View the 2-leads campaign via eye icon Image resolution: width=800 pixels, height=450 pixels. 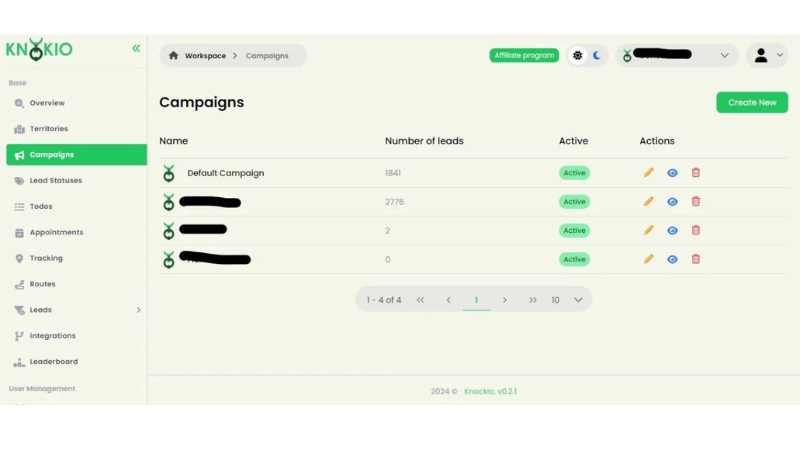[x=672, y=231]
